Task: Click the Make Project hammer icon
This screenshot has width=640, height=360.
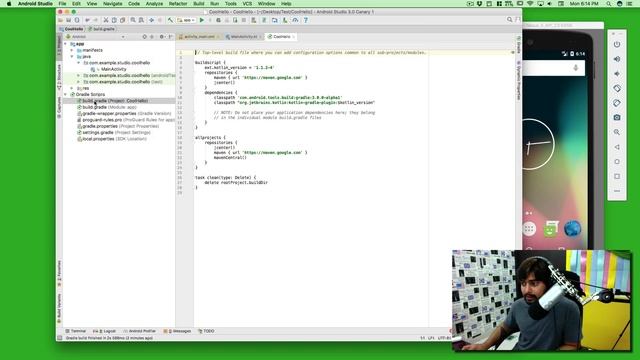Action: tap(170, 20)
